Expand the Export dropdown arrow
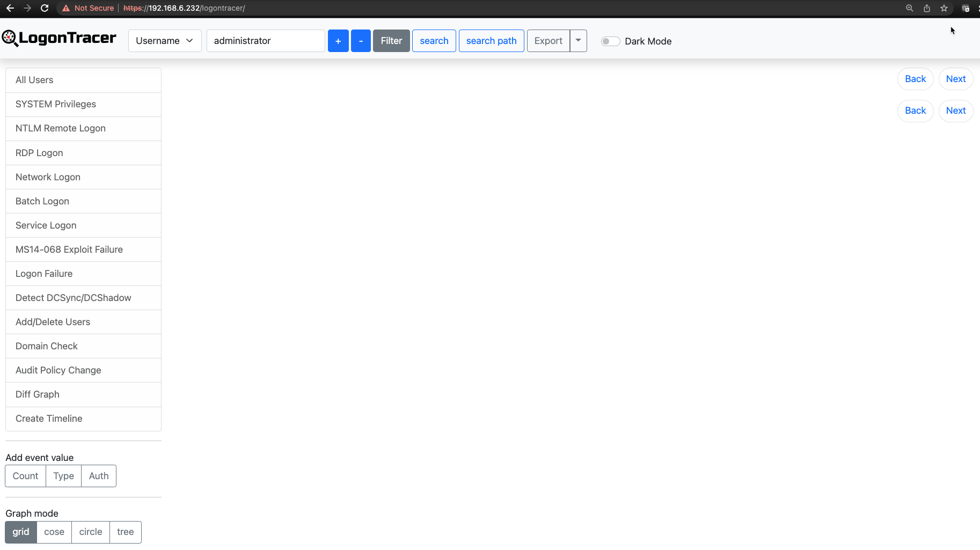 tap(579, 41)
